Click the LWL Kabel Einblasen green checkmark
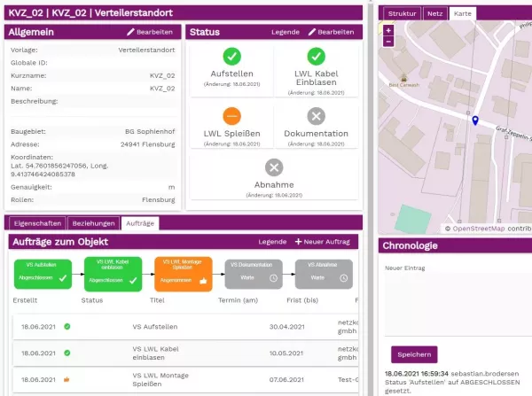The image size is (532, 396). [316, 56]
